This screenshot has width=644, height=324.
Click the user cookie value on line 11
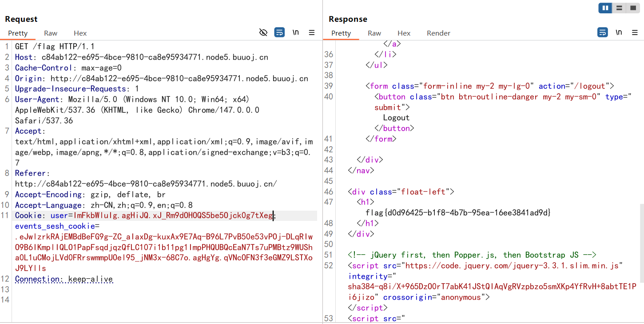pos(173,216)
